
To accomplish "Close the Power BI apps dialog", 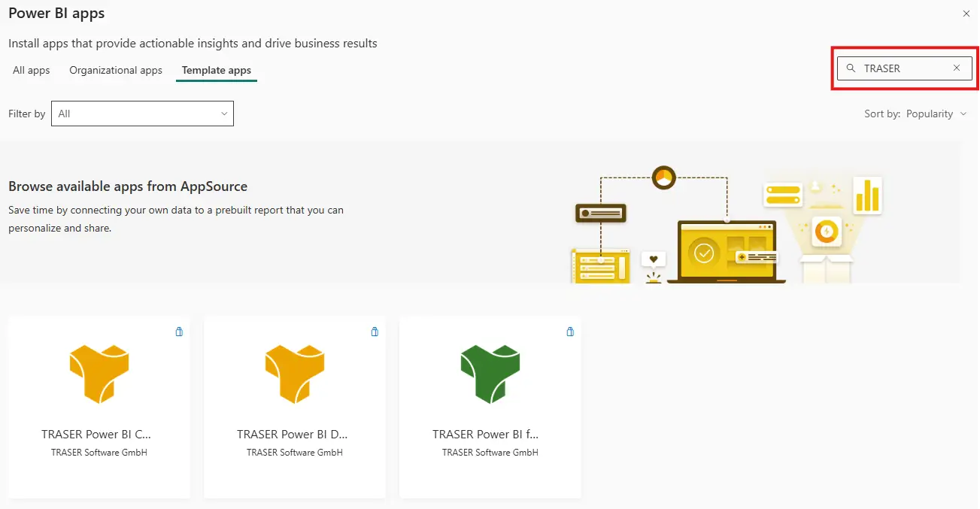I will point(966,14).
